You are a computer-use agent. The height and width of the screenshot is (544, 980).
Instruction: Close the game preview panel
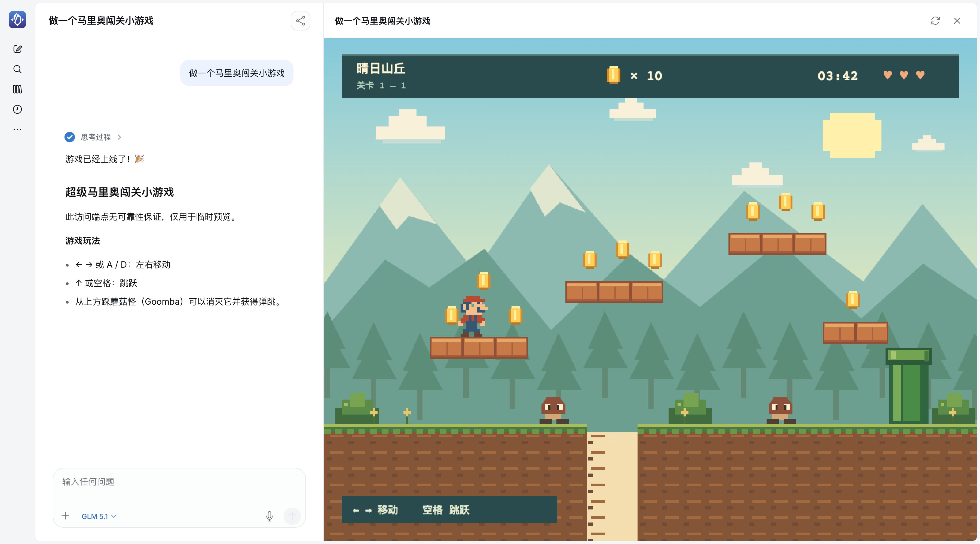(x=957, y=20)
